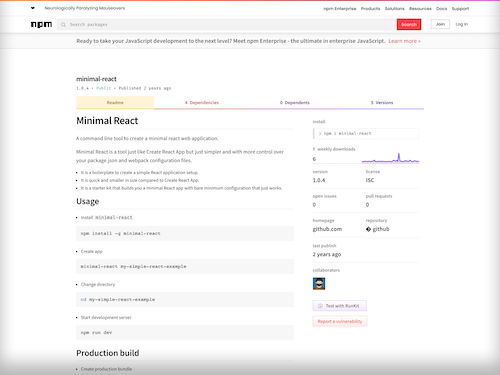Image resolution: width=500 pixels, height=375 pixels.
Task: Click the npm logo
Action: [41, 24]
